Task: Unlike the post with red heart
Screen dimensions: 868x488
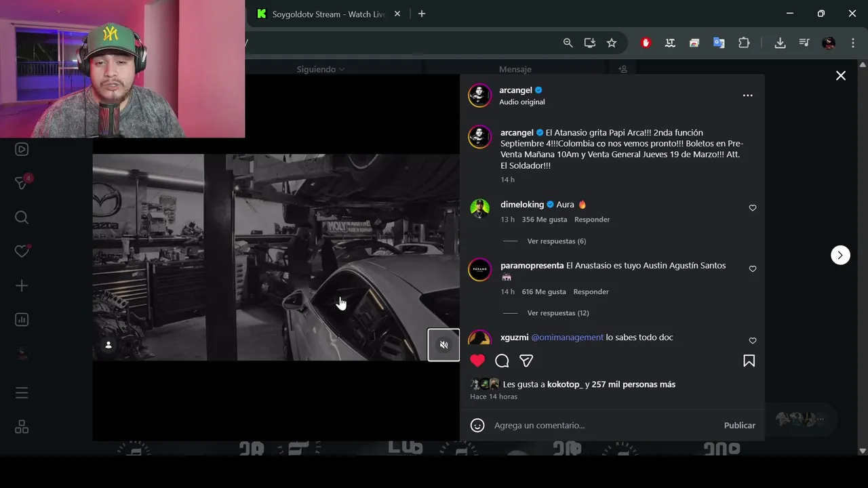Action: point(477,361)
